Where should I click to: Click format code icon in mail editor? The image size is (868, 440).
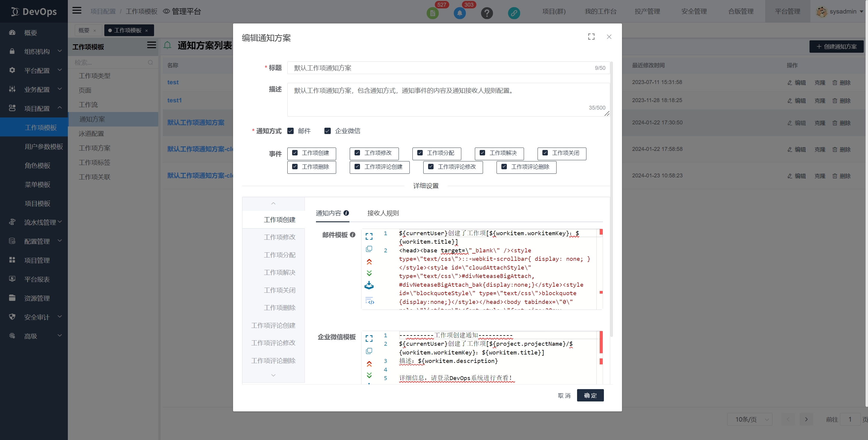pos(369,301)
